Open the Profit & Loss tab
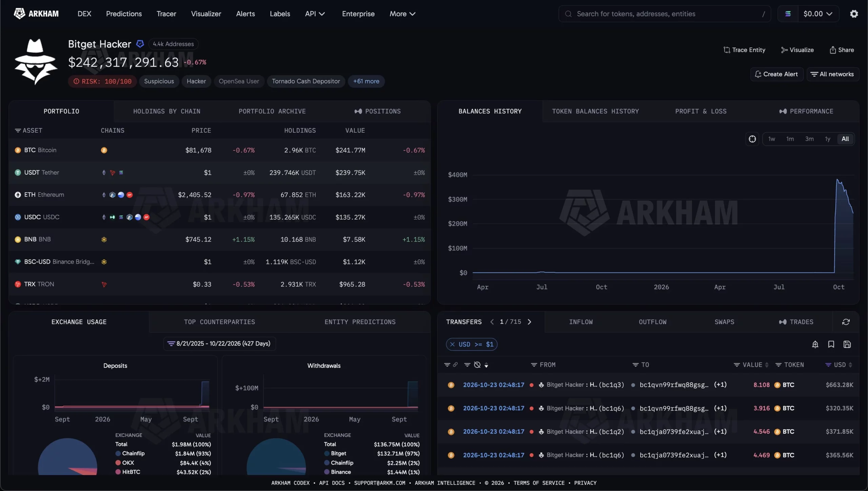868x491 pixels. (701, 111)
